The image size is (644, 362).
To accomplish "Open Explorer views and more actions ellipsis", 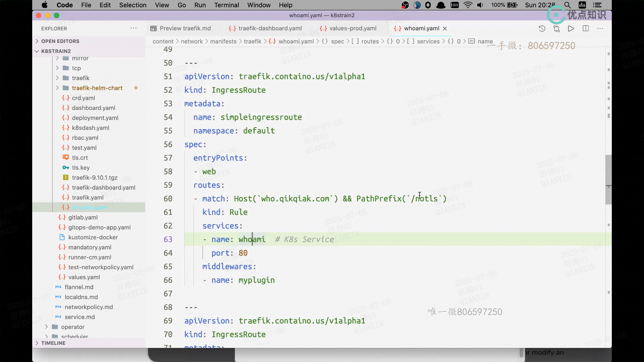I will pos(133,28).
